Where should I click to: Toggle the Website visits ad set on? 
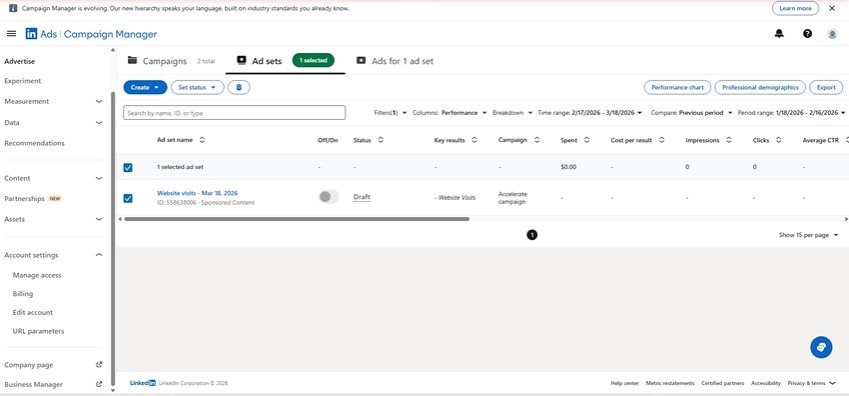tap(329, 197)
